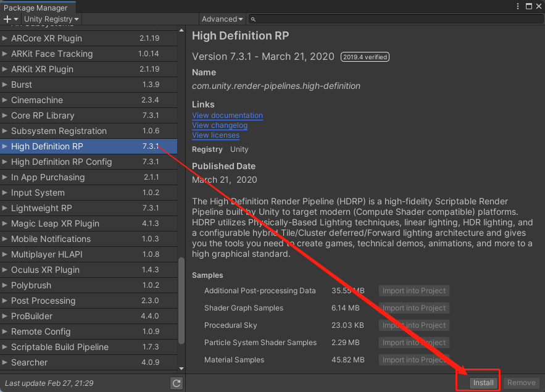This screenshot has width=545, height=392.
Task: Import Shader Graph Samples into Project
Action: [415, 307]
